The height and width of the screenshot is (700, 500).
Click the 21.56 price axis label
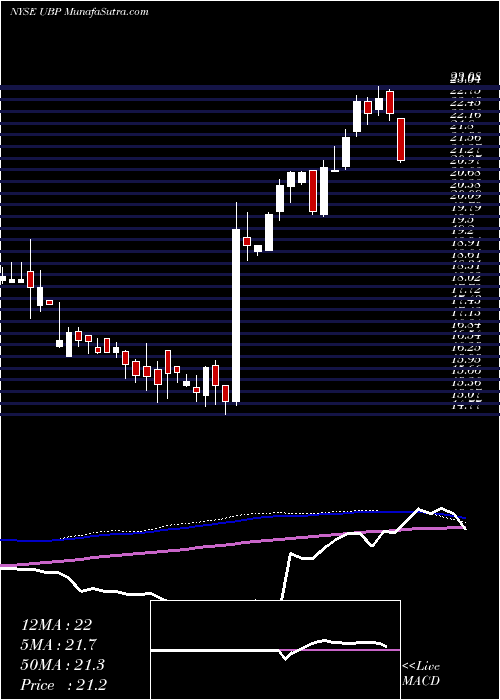coord(466,138)
